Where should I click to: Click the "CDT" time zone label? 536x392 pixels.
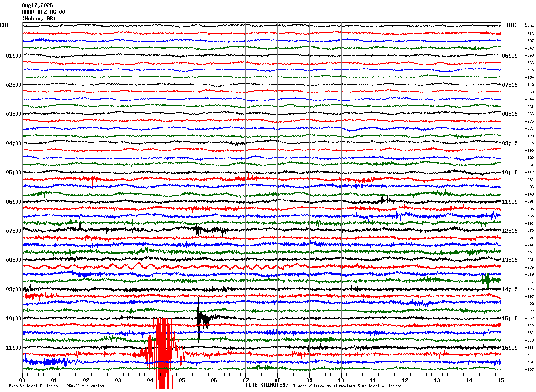pos(4,25)
